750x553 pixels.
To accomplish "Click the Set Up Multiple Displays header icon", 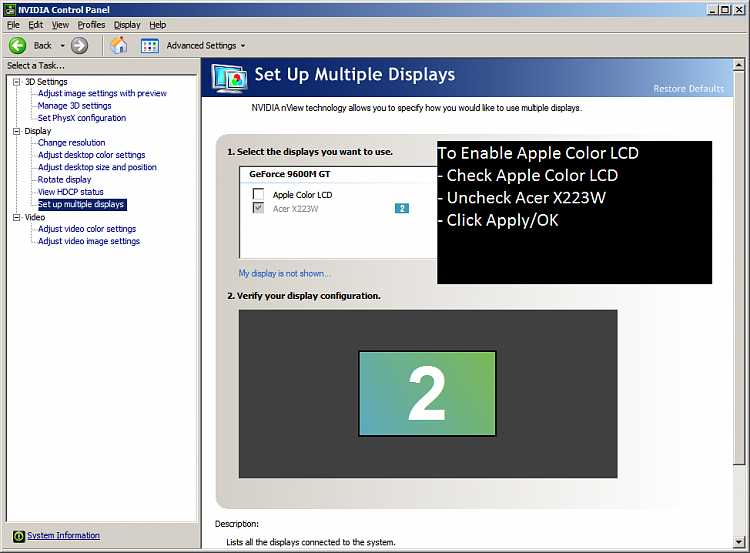I will click(230, 78).
